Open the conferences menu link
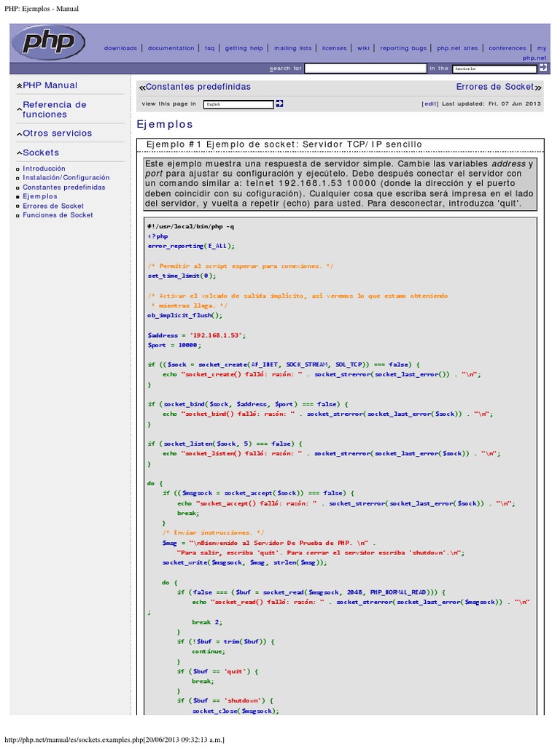 pyautogui.click(x=507, y=48)
